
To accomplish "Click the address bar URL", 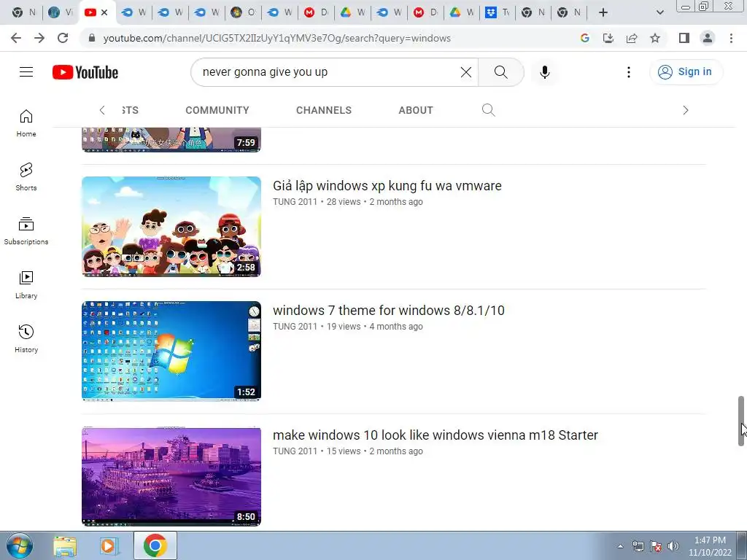I will point(276,38).
